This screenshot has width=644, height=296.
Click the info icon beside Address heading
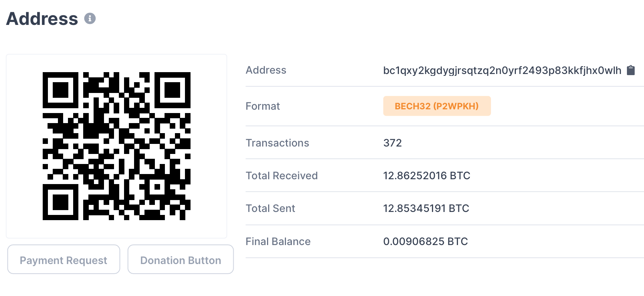[x=90, y=19]
